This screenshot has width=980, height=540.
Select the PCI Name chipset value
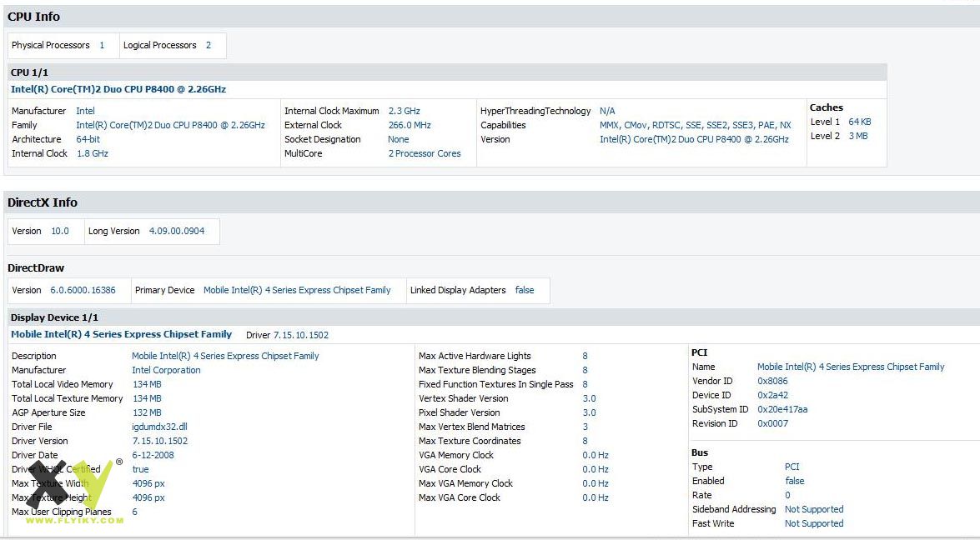(851, 367)
